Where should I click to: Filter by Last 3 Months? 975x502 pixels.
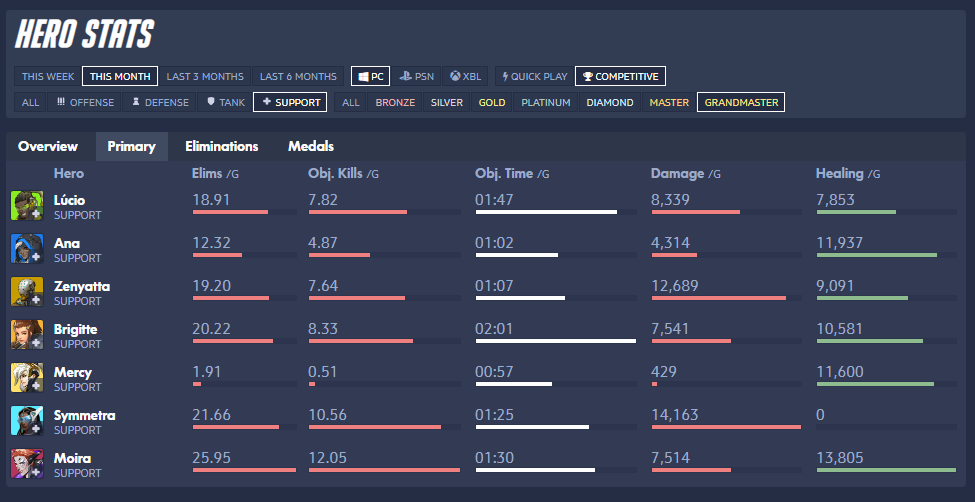(205, 77)
